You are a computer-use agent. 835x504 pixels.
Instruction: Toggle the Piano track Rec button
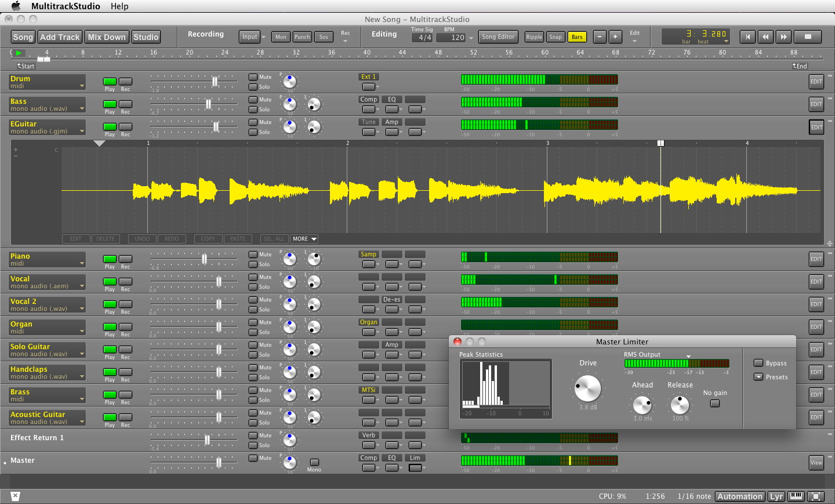pyautogui.click(x=125, y=259)
